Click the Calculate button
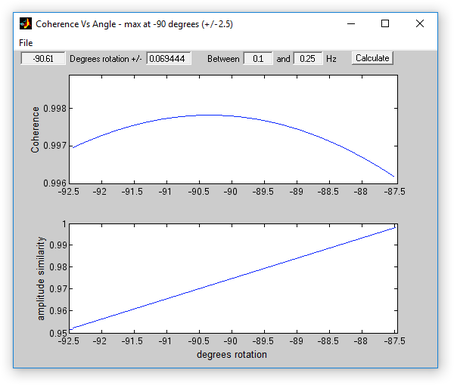 (x=372, y=58)
